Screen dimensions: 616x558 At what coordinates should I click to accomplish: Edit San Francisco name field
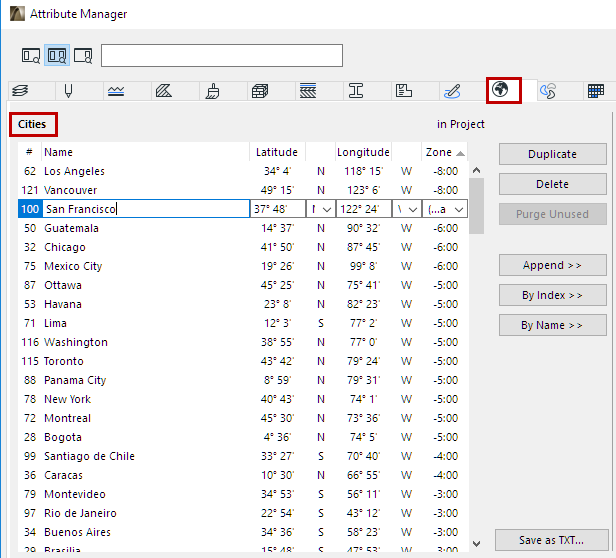click(x=146, y=209)
